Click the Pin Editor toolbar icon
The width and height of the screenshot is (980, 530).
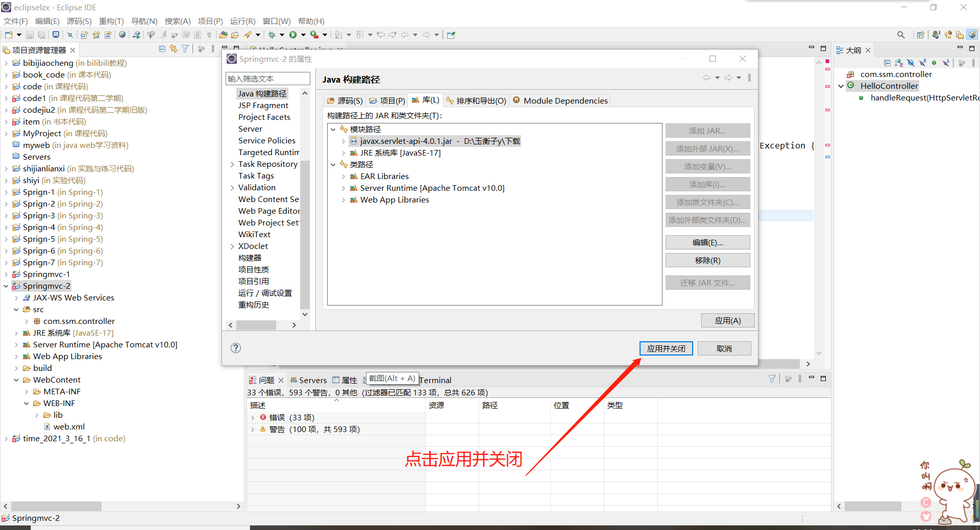451,35
